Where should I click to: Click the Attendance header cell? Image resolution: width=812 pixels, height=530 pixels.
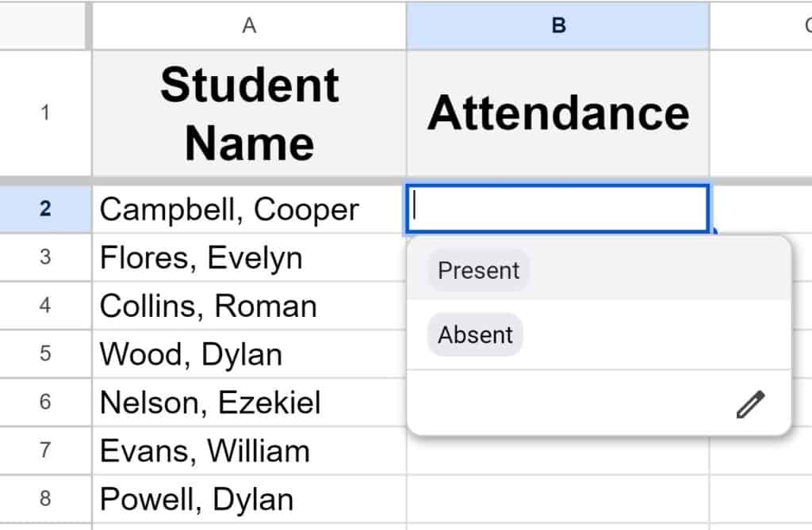tap(557, 112)
